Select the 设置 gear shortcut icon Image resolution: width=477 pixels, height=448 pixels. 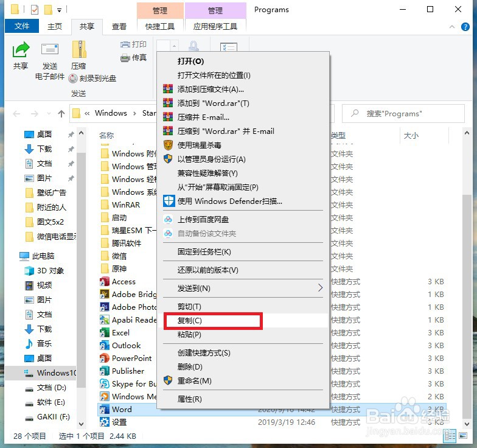(105, 422)
